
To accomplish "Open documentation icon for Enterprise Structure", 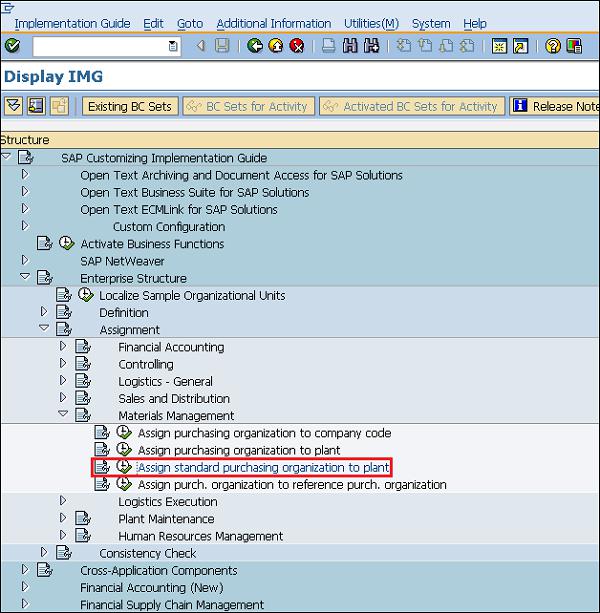I will (45, 278).
